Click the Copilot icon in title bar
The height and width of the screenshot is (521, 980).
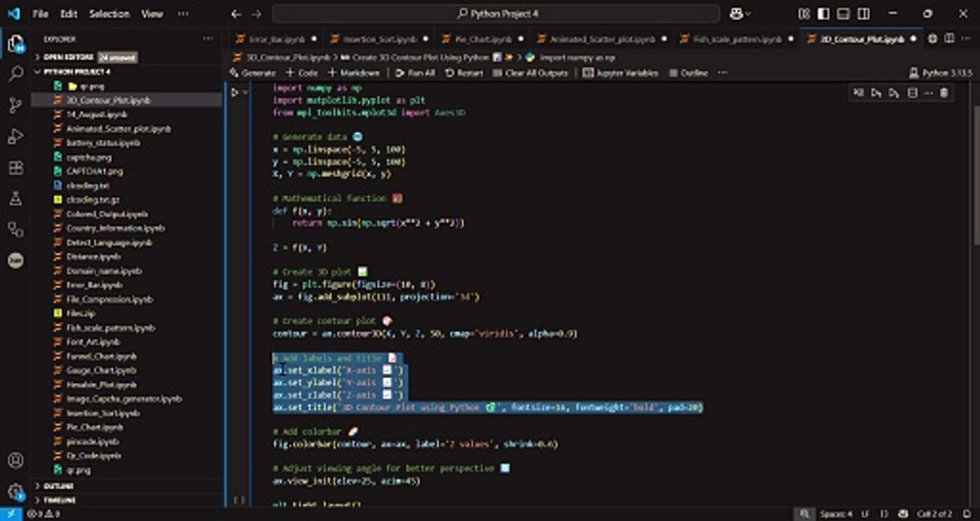pos(736,13)
